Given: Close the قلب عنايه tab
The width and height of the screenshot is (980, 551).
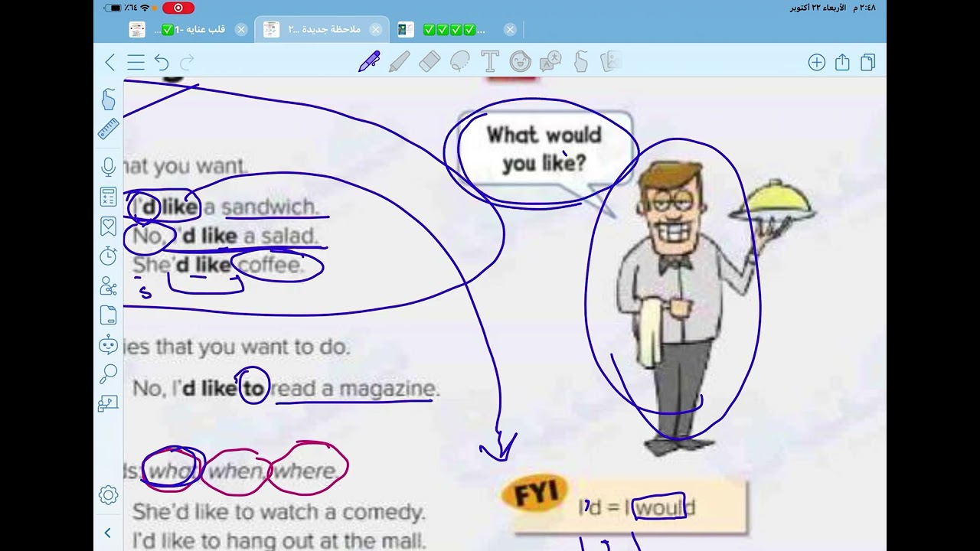Looking at the screenshot, I should 241,29.
